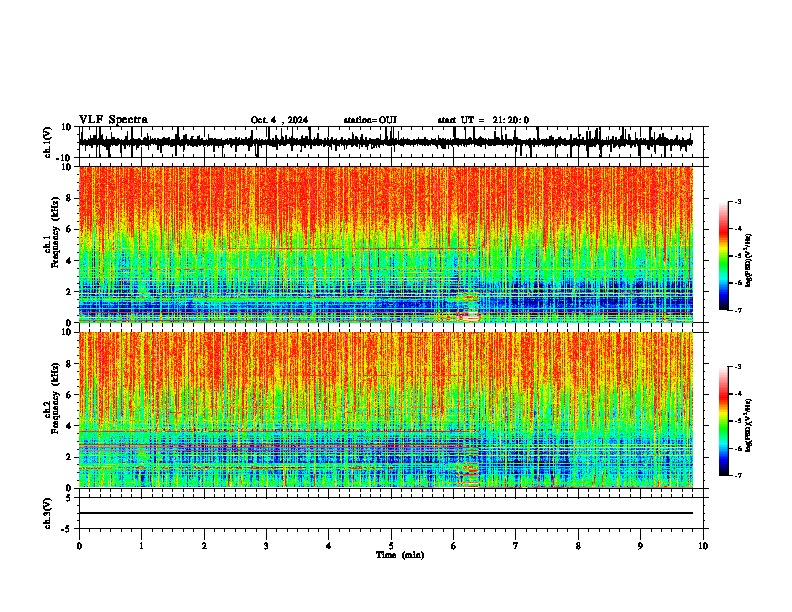Click the "Time (min)" axis label

tap(400, 555)
